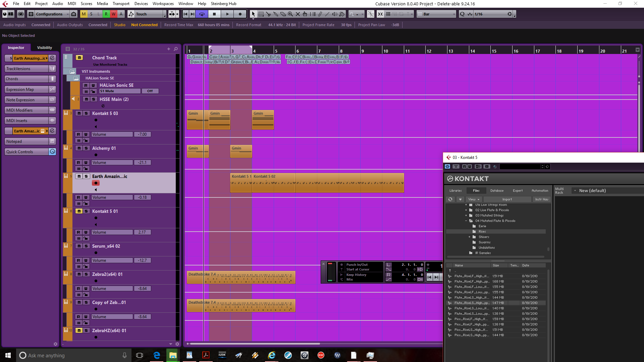Image resolution: width=644 pixels, height=362 pixels.
Task: Solo the Serum_x64 02 track
Action: click(86, 246)
